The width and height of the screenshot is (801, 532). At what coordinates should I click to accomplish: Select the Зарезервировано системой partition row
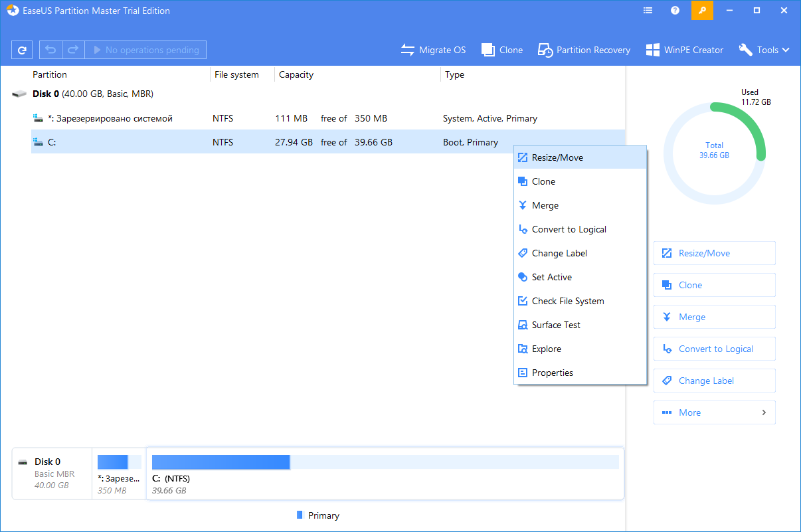click(328, 118)
